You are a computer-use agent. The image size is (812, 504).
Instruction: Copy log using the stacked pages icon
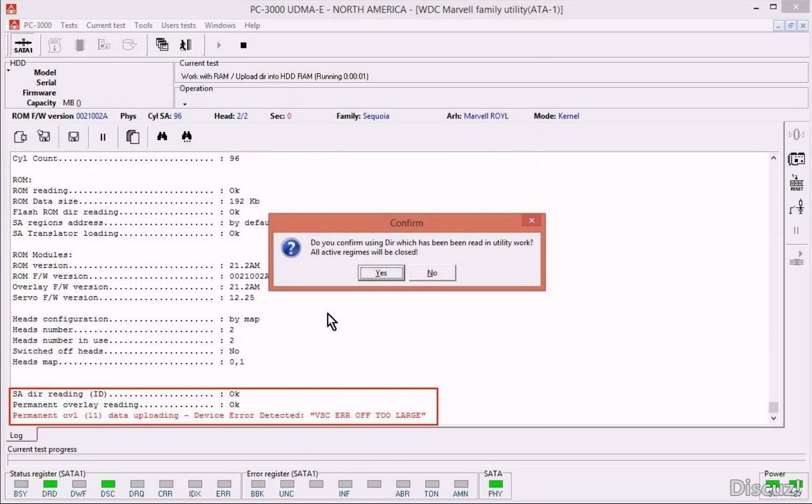coord(133,137)
